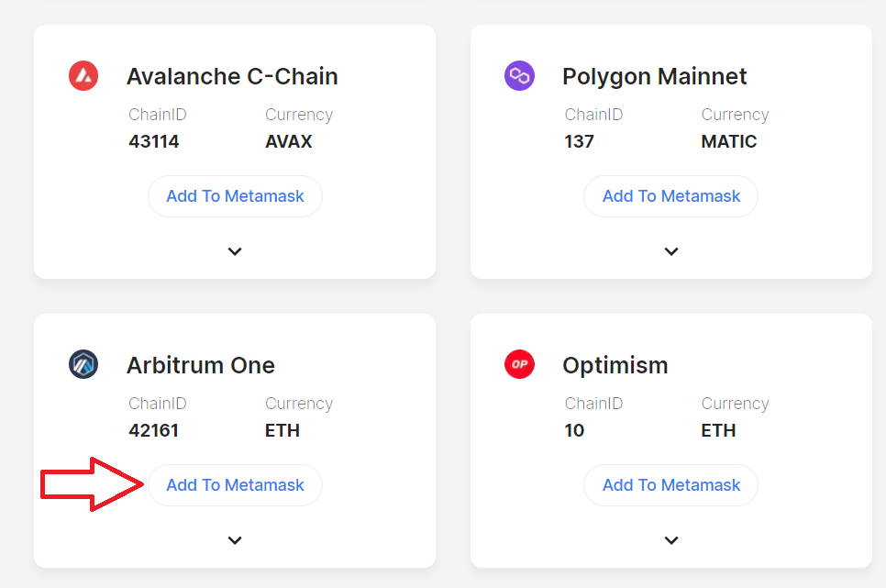Click Optimism's ETH currency value
886x588 pixels.
(x=718, y=430)
